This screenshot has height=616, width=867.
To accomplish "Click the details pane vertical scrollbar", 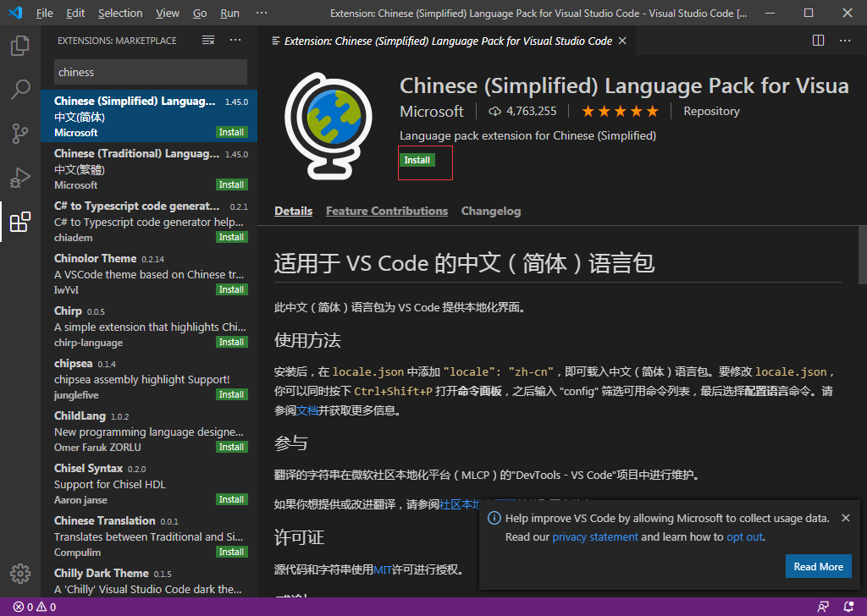I will pyautogui.click(x=863, y=254).
